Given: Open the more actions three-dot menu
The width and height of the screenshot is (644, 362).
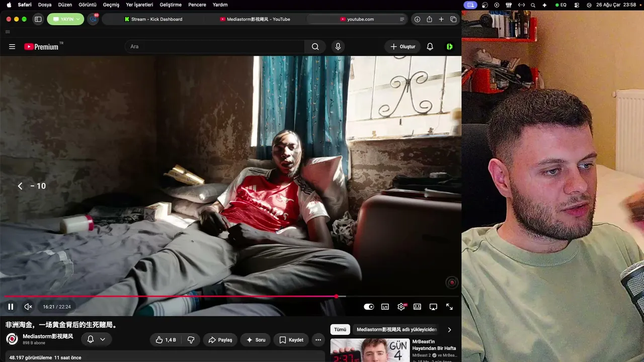Looking at the screenshot, I should pos(318,340).
